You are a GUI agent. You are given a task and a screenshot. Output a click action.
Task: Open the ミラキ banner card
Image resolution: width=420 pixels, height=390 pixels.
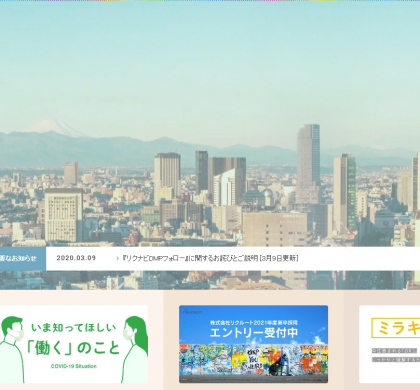point(390,344)
